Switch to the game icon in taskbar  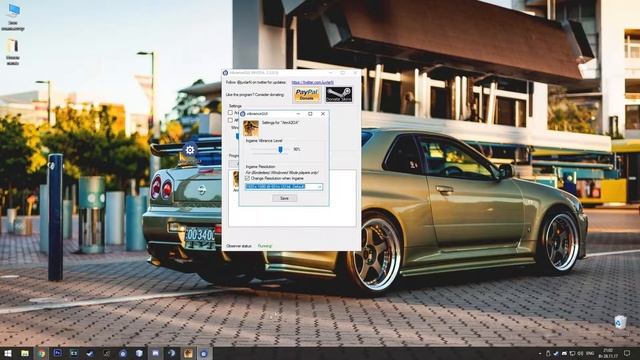[x=188, y=353]
